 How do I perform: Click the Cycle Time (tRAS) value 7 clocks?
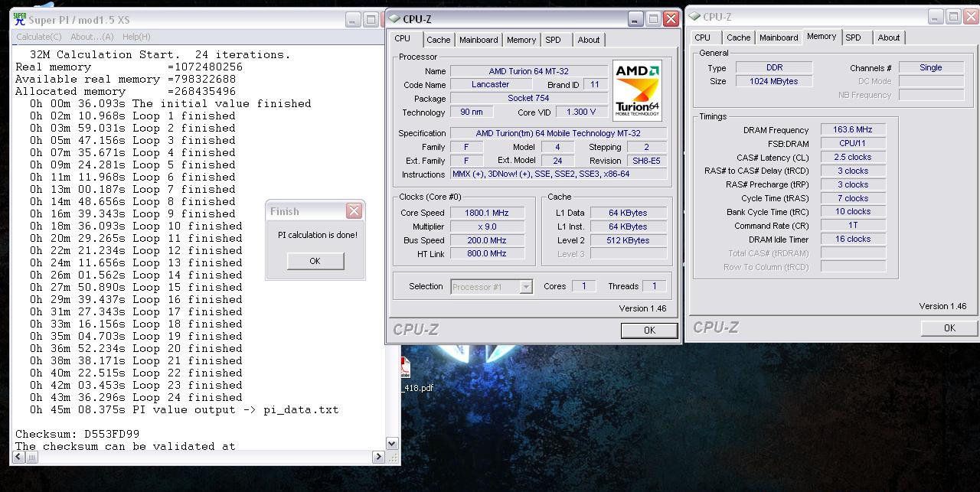coord(853,198)
